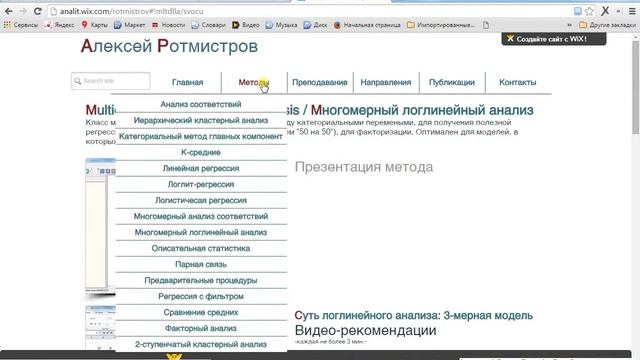This screenshot has height=360, width=640.
Task: Open the Диск bookmark
Action: coord(315,25)
